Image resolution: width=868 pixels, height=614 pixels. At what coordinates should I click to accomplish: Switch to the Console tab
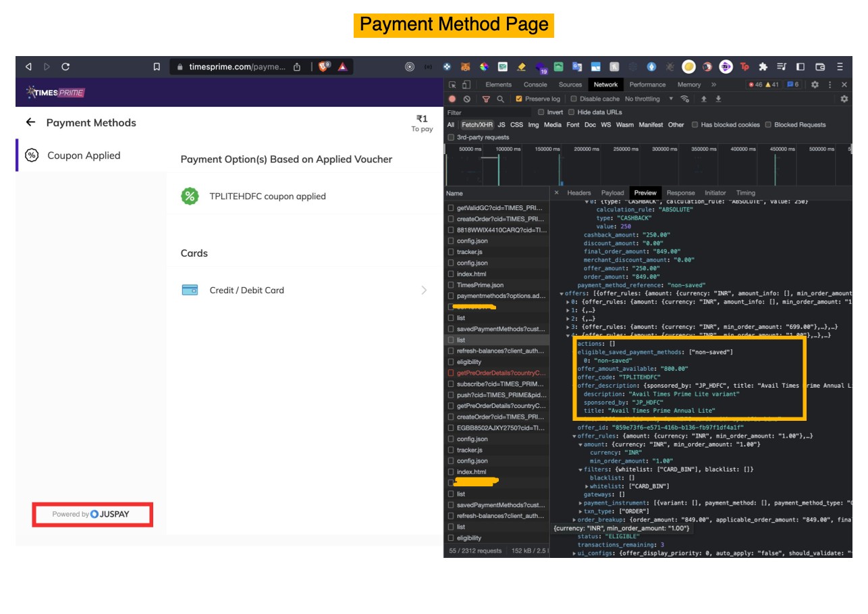point(535,84)
